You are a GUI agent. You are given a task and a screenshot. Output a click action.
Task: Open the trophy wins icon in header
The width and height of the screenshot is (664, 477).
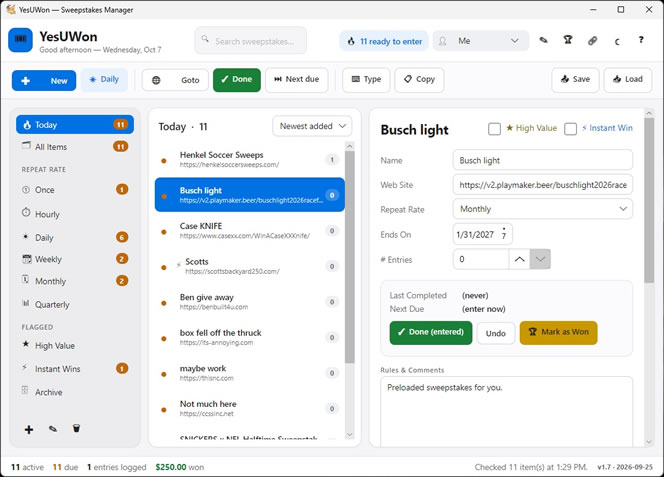point(568,40)
